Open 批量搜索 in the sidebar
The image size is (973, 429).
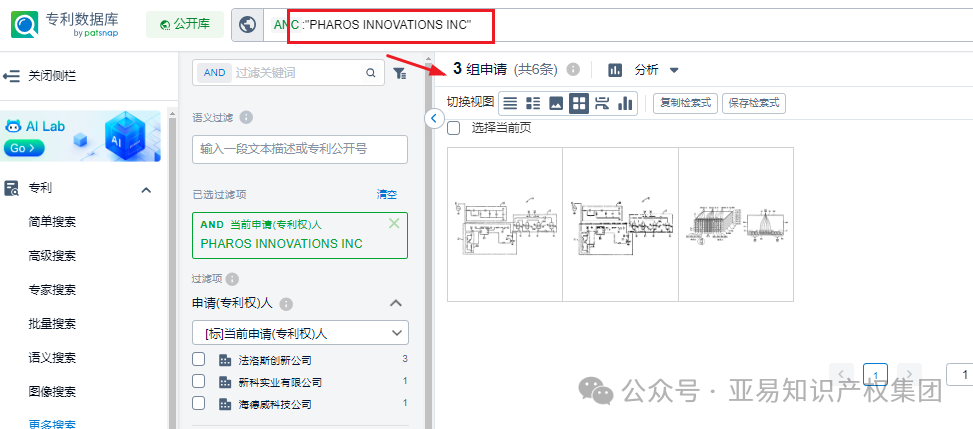click(53, 324)
